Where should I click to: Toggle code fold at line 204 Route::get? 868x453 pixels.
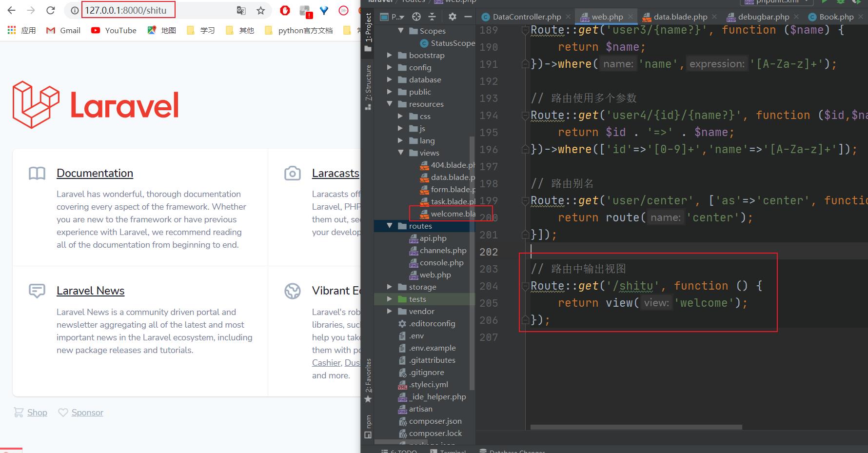525,286
